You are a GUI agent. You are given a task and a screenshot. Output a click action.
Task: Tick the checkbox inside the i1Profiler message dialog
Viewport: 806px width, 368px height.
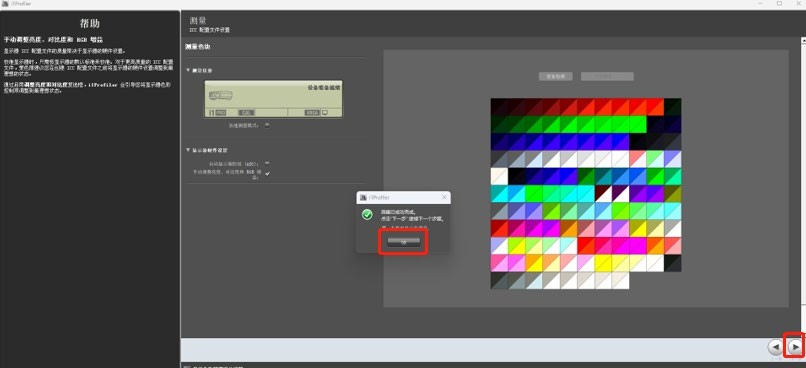pos(383,227)
